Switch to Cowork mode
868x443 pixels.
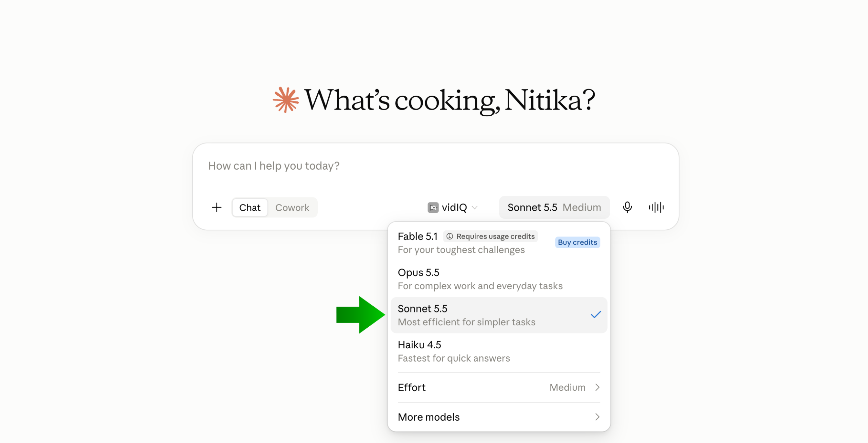point(292,208)
